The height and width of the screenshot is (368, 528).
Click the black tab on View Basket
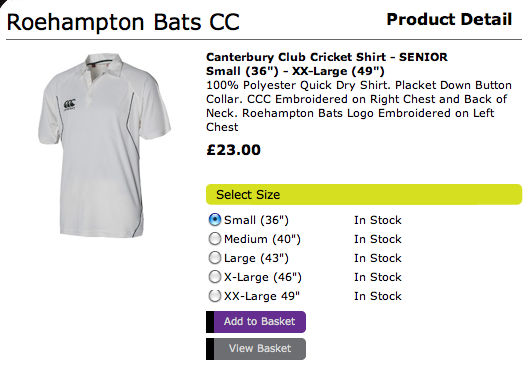210,349
